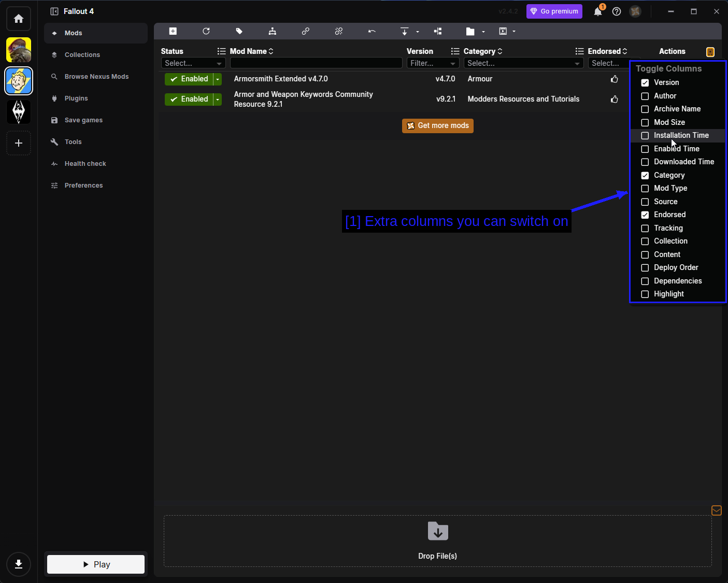Click the Mod Name filter text field
Screen dimensions: 728x583
pos(316,63)
